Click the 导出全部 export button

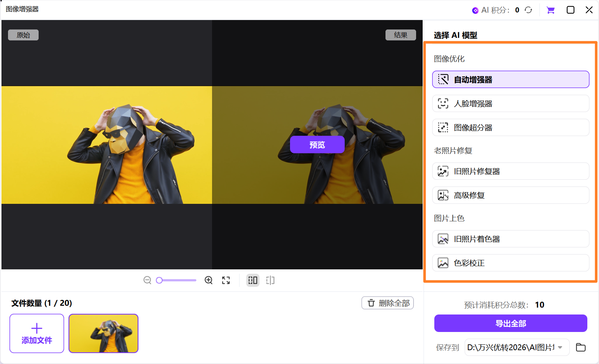(x=510, y=323)
